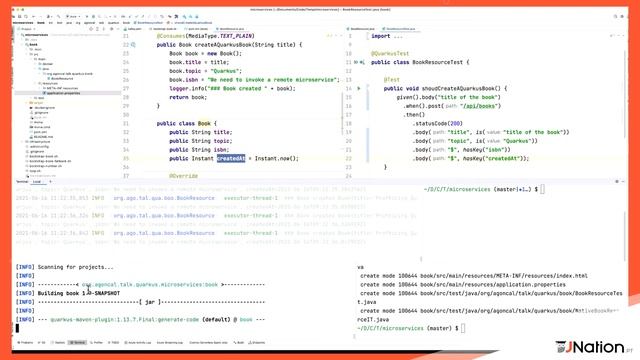640x360 pixels.
Task: Open the terminal panel gear settings
Action: tap(617, 181)
